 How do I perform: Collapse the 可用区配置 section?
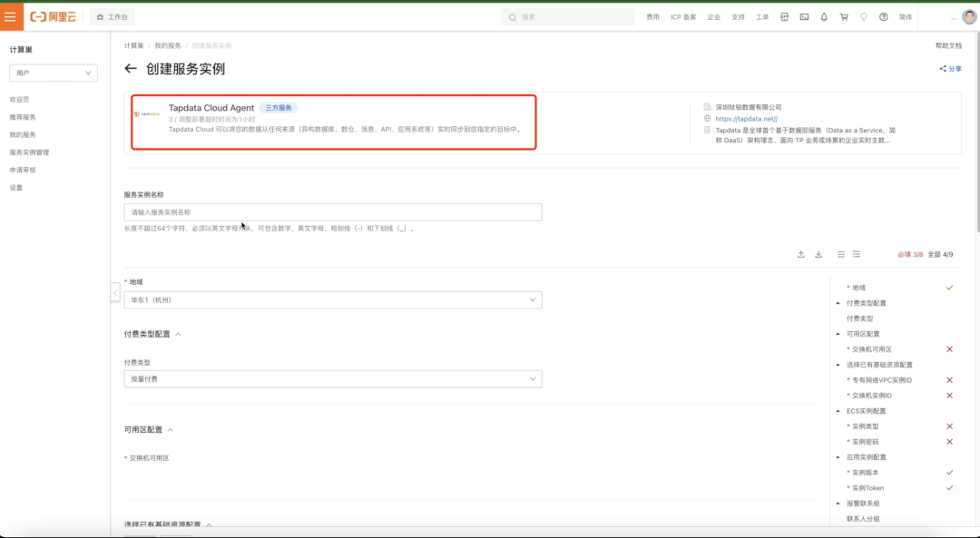[170, 430]
